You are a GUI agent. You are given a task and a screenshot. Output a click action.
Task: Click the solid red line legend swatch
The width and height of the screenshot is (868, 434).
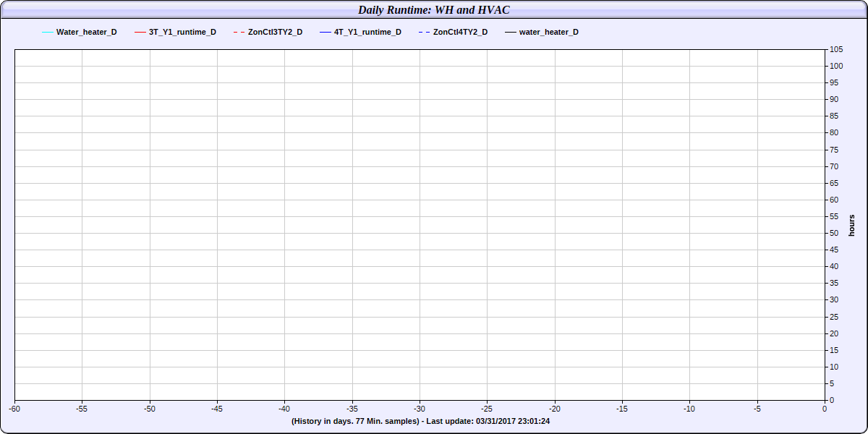pos(140,33)
